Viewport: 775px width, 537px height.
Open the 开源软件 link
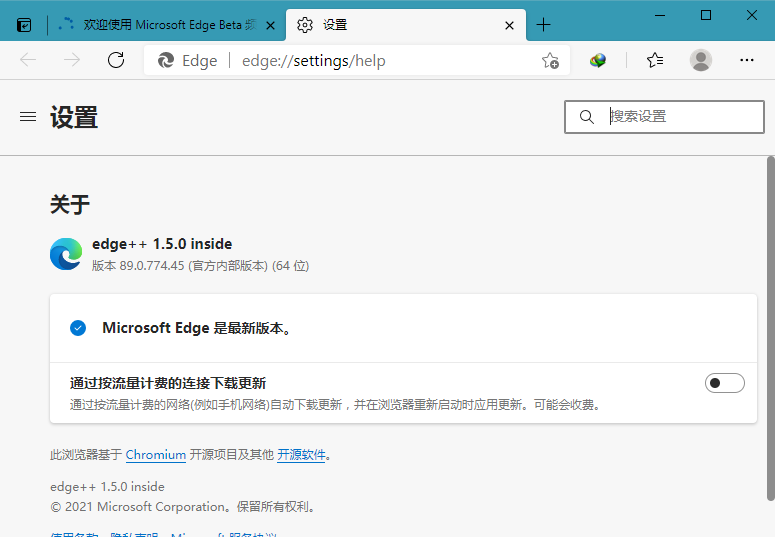(x=301, y=454)
